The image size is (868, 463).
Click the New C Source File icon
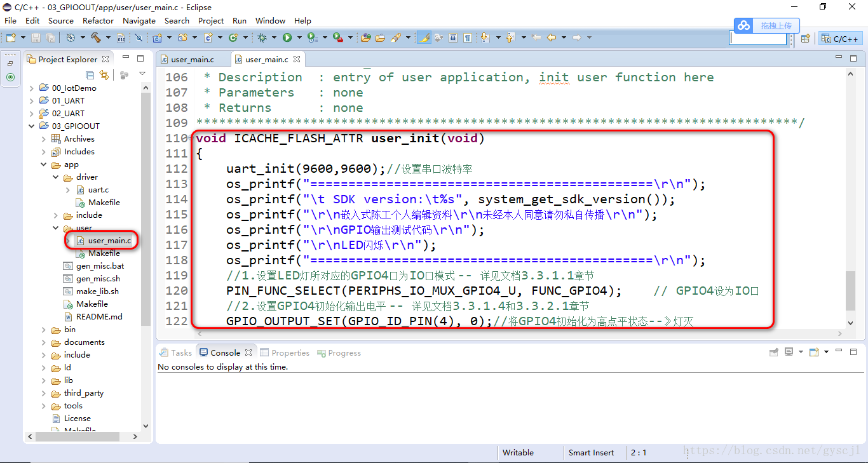tap(208, 37)
